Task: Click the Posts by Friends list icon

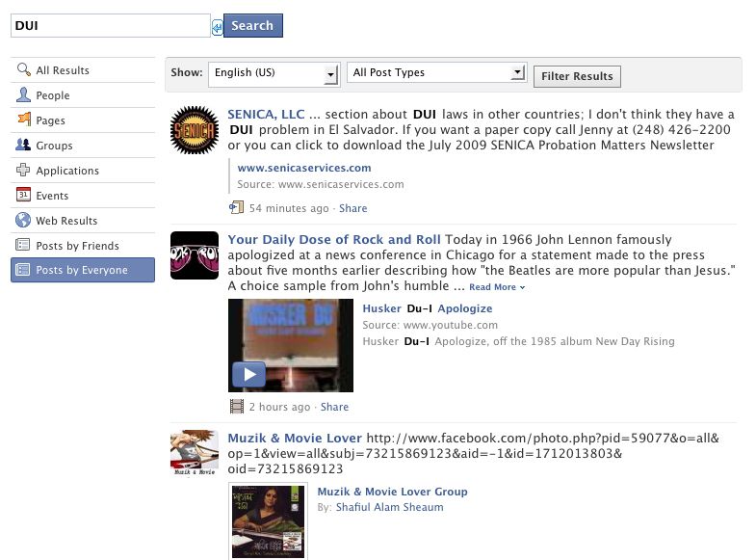Action: [x=23, y=245]
